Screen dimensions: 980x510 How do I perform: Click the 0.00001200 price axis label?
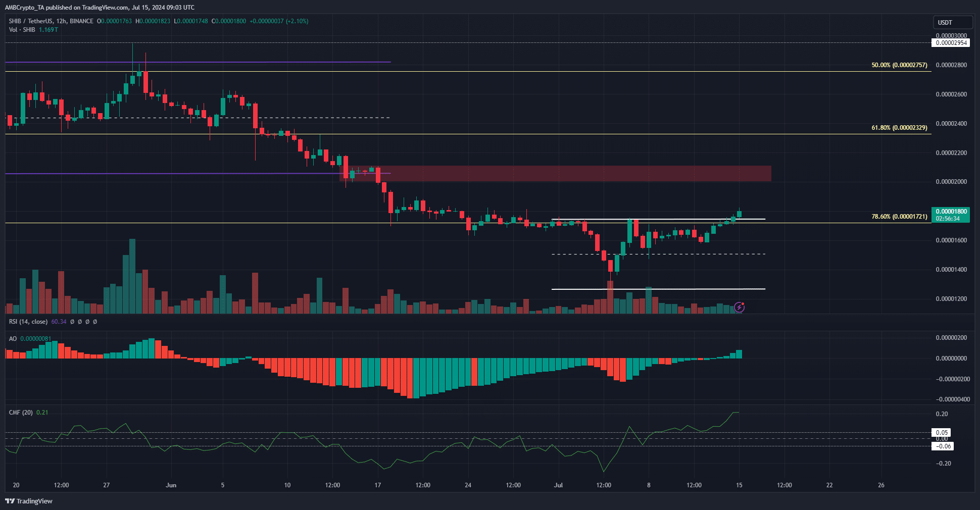(951, 299)
